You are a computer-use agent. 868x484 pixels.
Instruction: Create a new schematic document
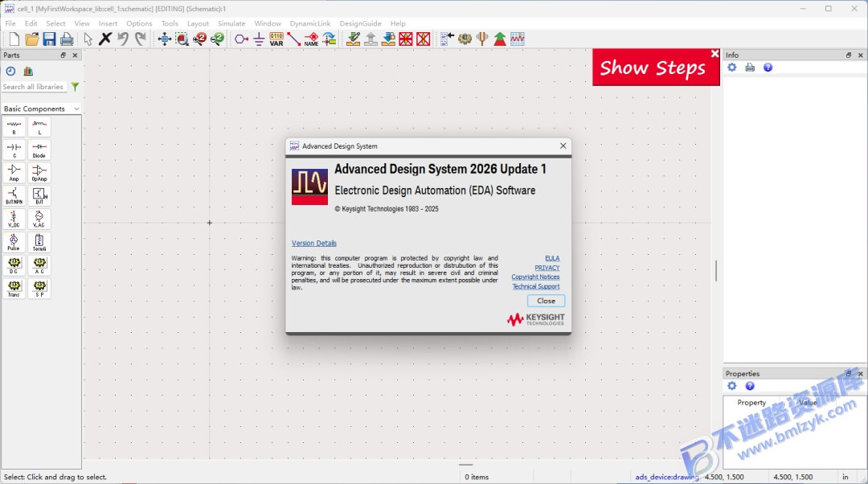[14, 39]
